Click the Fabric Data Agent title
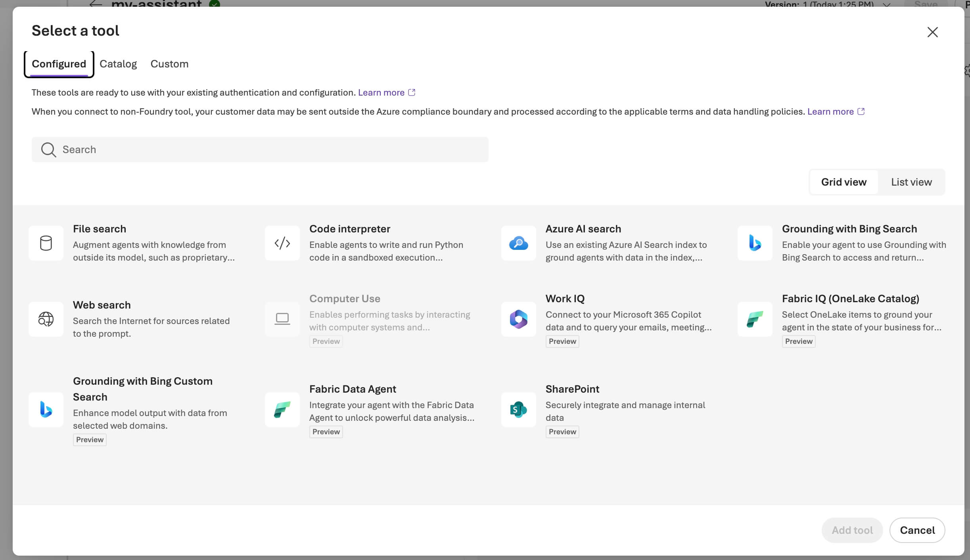Screen dimensions: 970x560 click(x=353, y=389)
